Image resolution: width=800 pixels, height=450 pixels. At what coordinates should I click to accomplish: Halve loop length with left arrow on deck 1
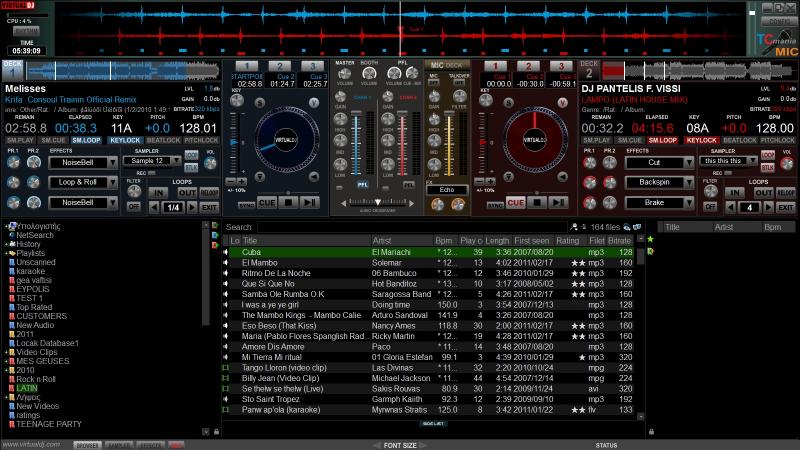pyautogui.click(x=154, y=208)
